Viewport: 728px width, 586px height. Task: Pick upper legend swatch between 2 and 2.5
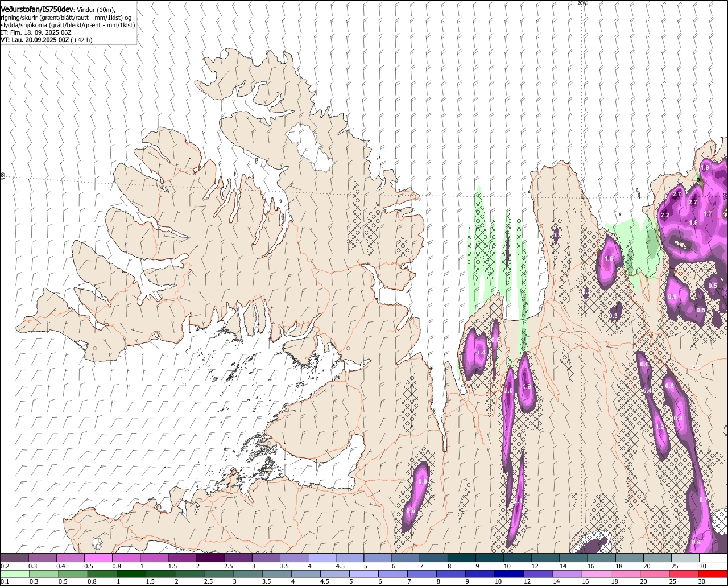(210, 558)
